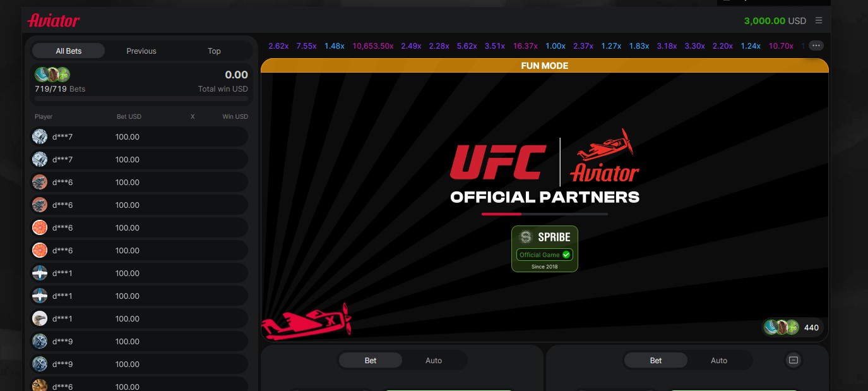Select the 2.20x multiplier in history
868x391 pixels.
723,46
